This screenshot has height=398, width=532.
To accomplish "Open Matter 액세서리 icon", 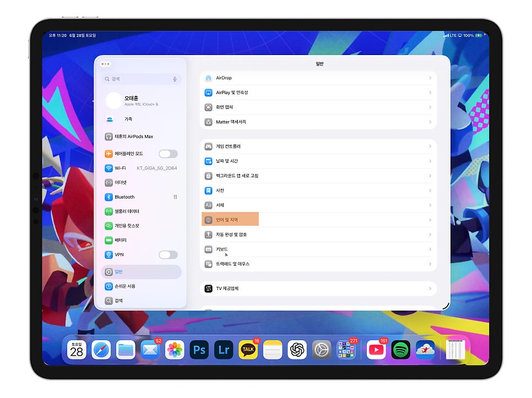I will tap(208, 122).
